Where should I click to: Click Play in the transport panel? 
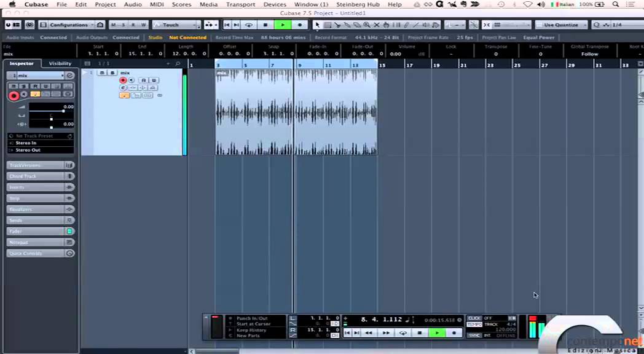[x=437, y=333]
